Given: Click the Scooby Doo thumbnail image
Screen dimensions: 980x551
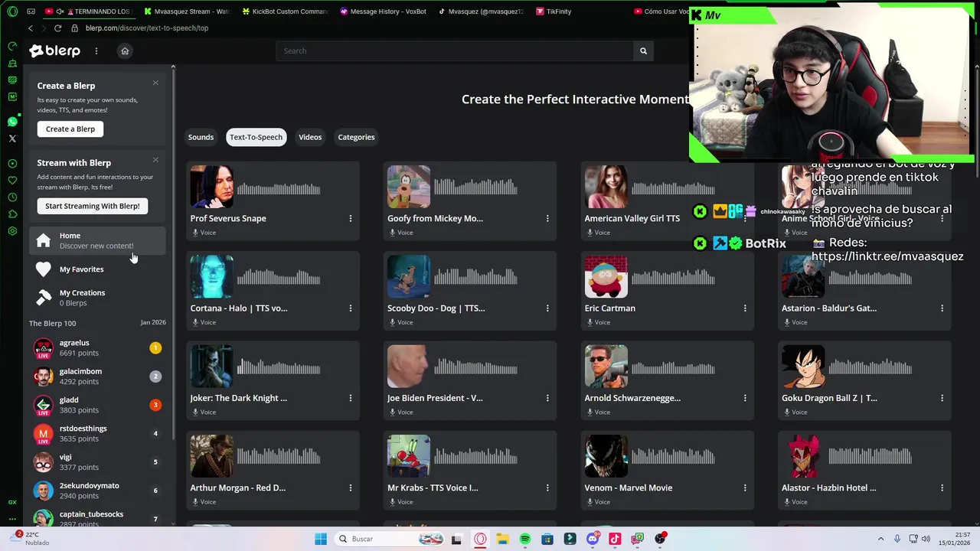Looking at the screenshot, I should (409, 276).
